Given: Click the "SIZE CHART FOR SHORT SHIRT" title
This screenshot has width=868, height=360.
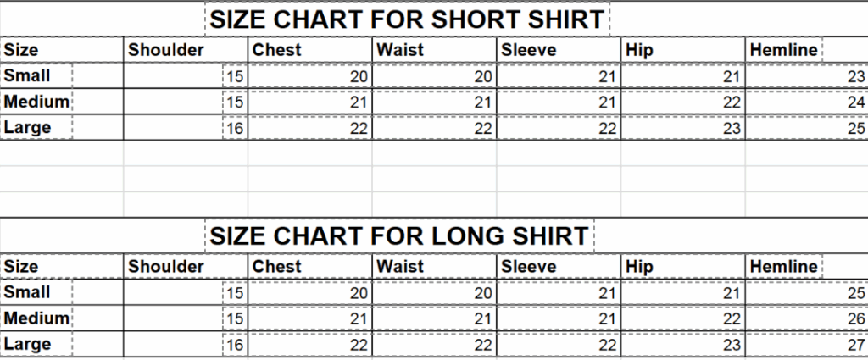Looking at the screenshot, I should tap(407, 19).
